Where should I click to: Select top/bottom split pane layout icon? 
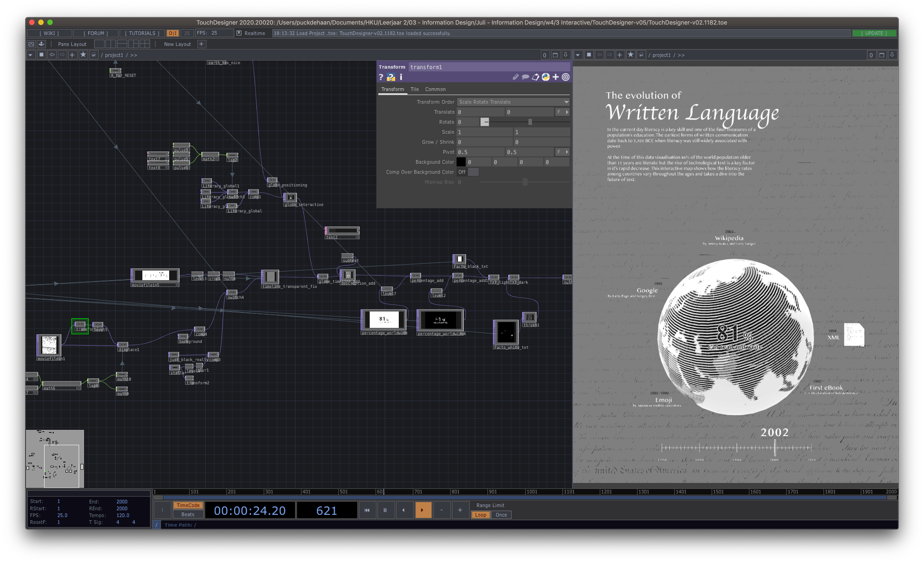pyautogui.click(x=122, y=44)
